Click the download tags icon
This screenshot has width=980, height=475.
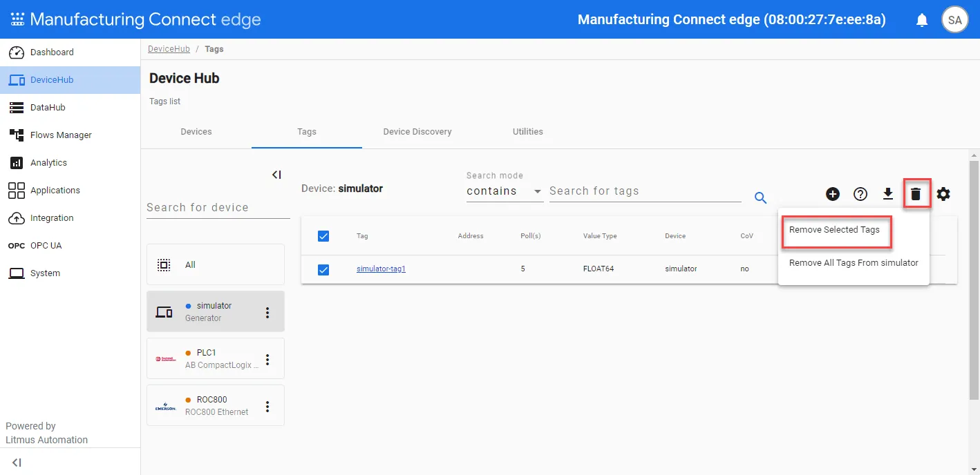point(888,195)
